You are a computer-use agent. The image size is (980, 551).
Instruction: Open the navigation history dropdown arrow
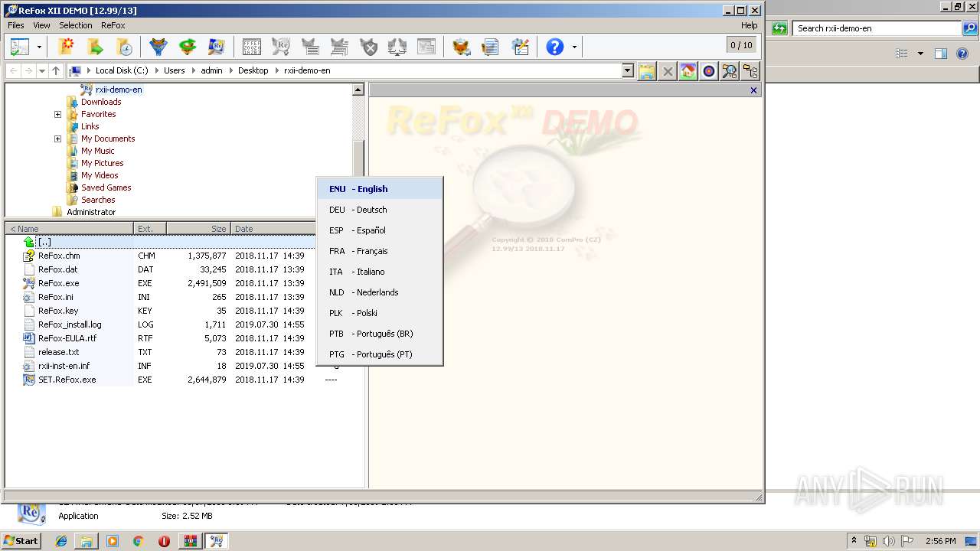[x=42, y=70]
